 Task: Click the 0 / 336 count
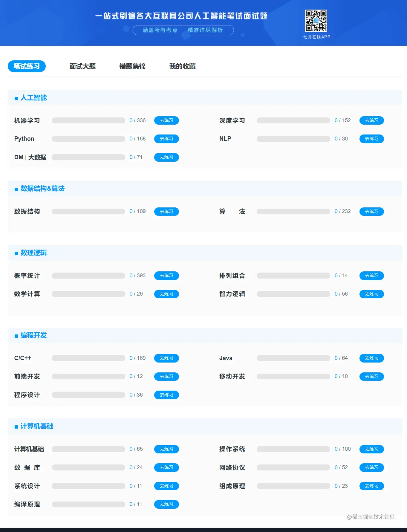pos(137,120)
